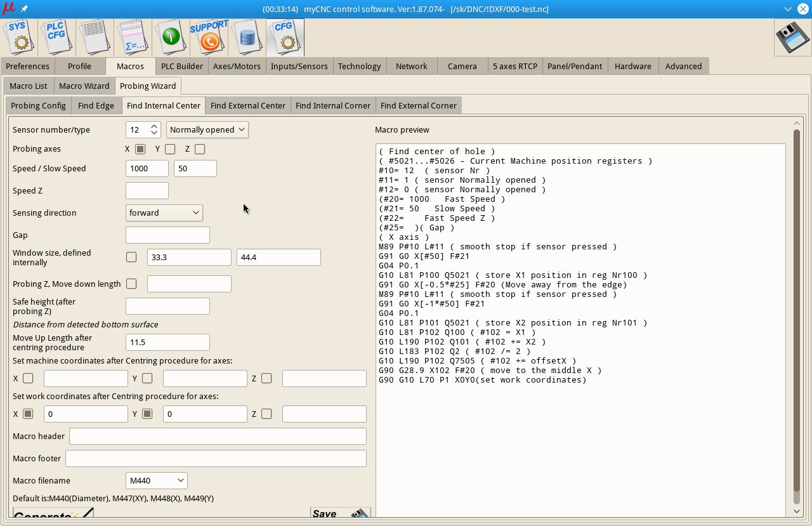Click the Generate button
812x526 pixels.
[x=53, y=513]
